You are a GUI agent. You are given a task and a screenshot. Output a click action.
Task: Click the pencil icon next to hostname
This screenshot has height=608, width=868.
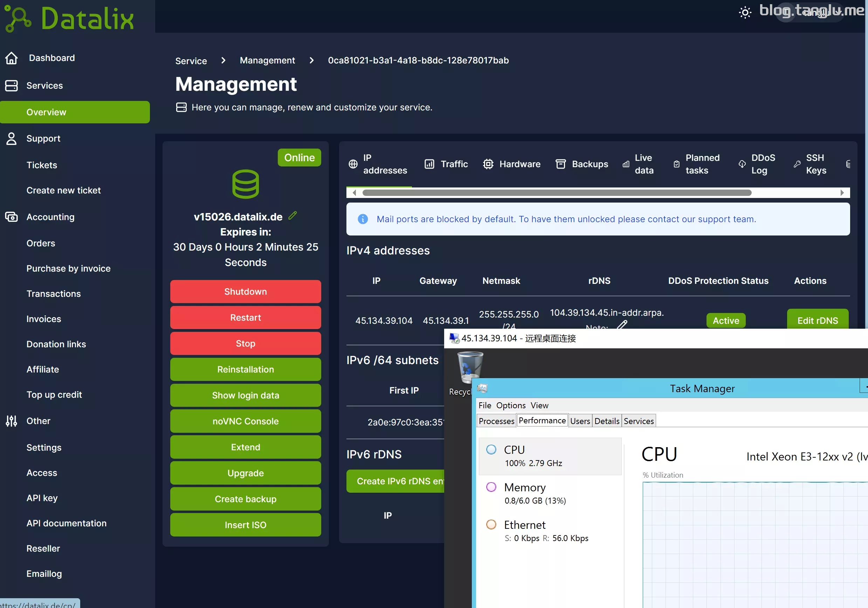[x=292, y=216]
